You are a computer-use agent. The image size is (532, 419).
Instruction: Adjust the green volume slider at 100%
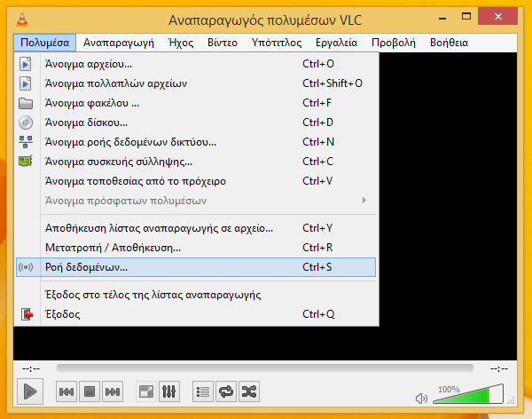click(x=468, y=394)
